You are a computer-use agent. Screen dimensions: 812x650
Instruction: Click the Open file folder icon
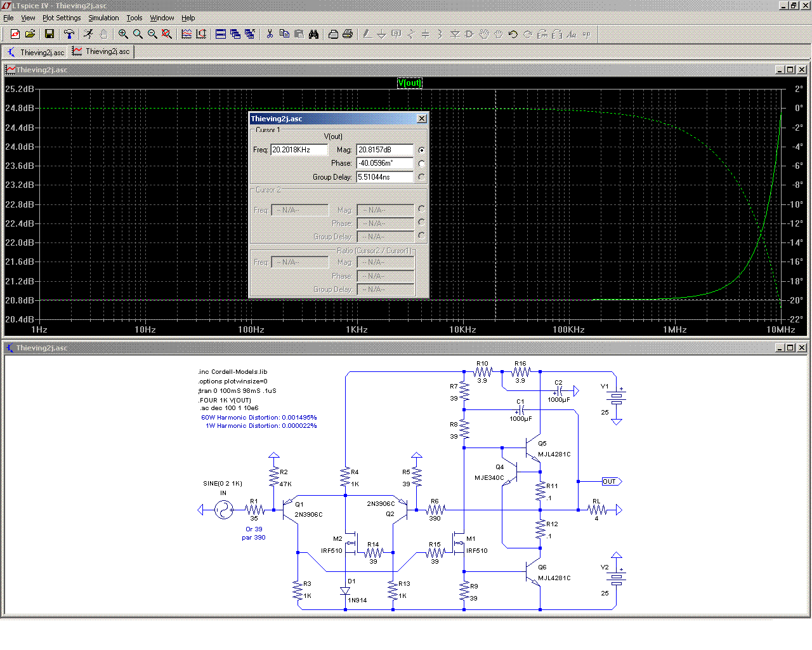click(x=30, y=34)
